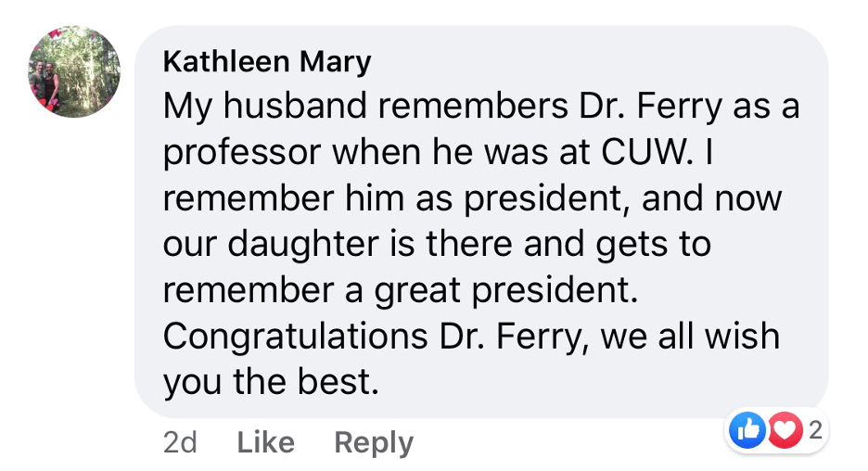Open the reaction count showing 2
The image size is (868, 471).
(x=815, y=429)
